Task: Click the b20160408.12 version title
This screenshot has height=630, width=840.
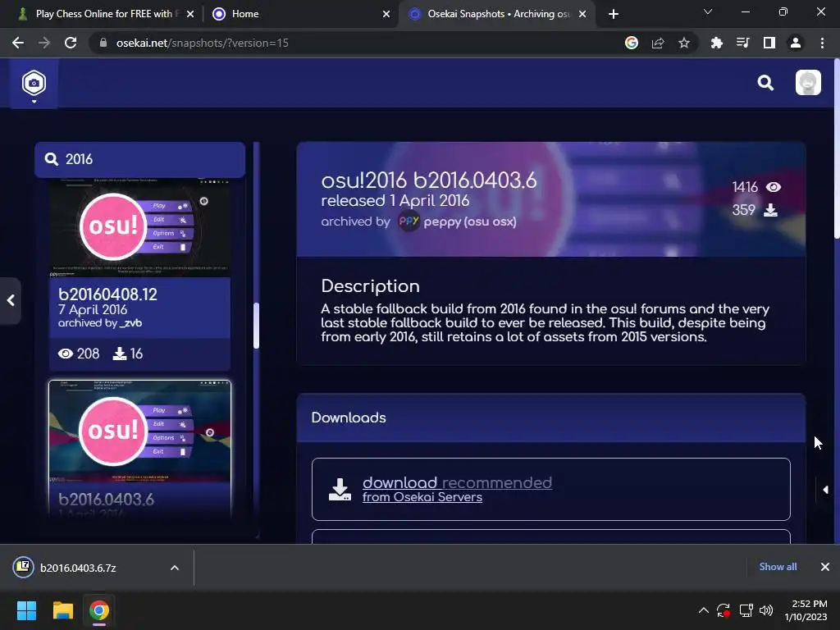Action: [x=107, y=294]
